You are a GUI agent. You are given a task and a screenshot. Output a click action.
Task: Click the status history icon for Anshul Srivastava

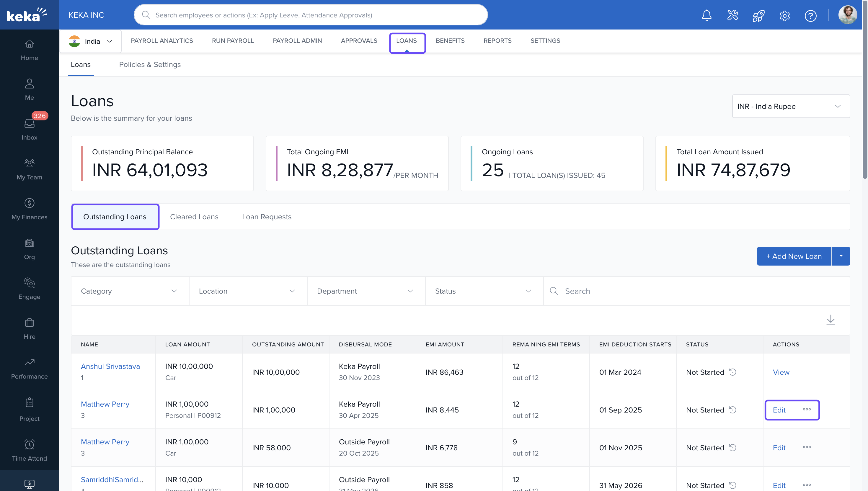[x=732, y=372]
